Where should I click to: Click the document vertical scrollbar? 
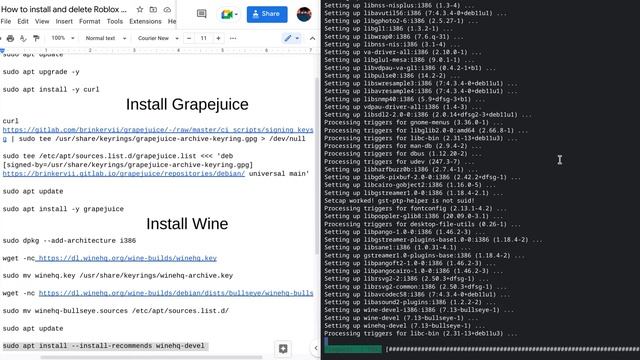pos(318,165)
